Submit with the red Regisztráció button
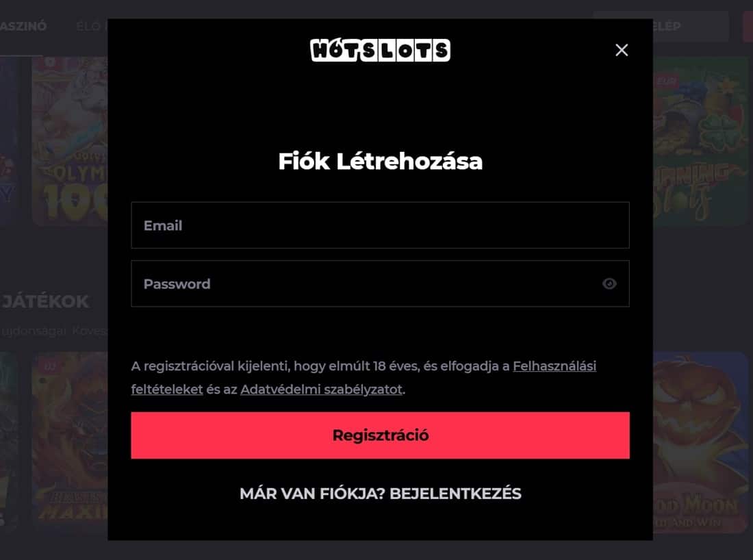This screenshot has width=753, height=560. (x=380, y=435)
